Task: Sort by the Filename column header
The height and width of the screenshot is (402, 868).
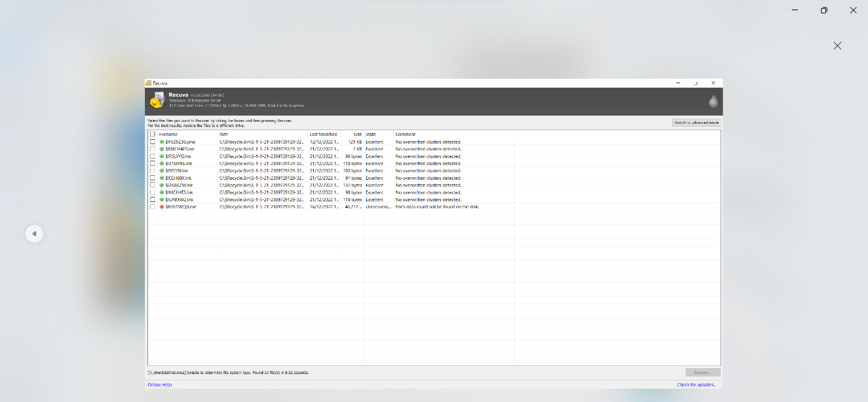Action: click(168, 134)
